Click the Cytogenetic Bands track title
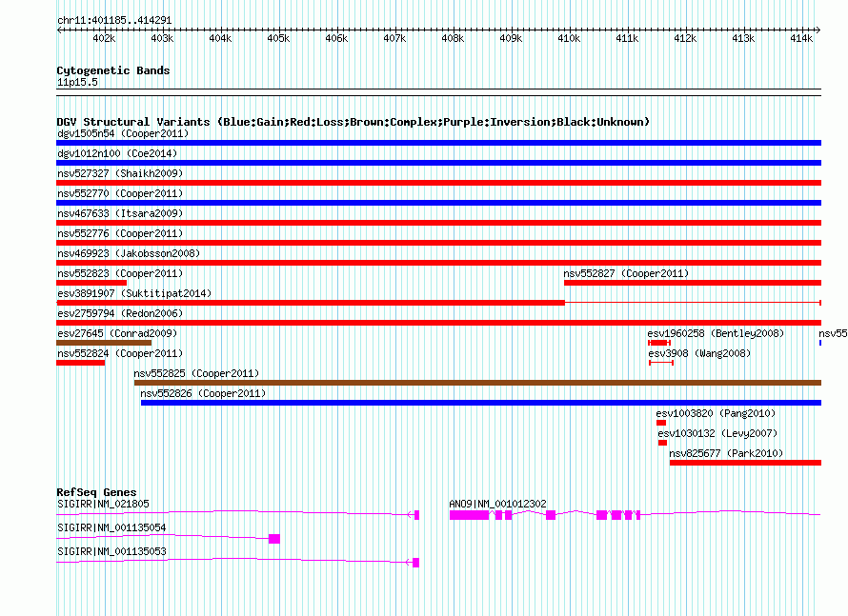This screenshot has width=848, height=616. tap(113, 70)
